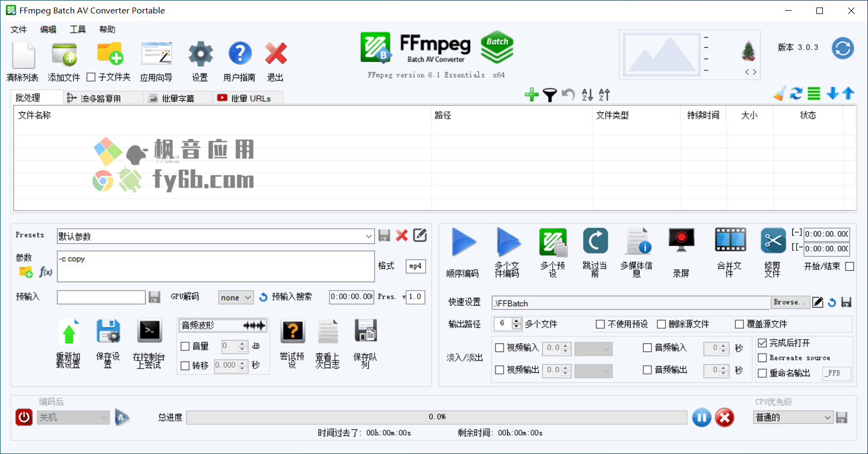Sort list A to Z
Image resolution: width=868 pixels, height=454 pixels.
[x=587, y=95]
